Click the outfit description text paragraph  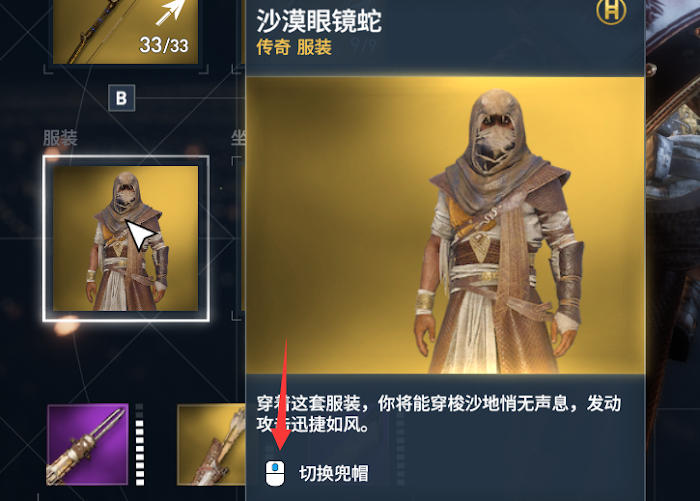point(438,414)
